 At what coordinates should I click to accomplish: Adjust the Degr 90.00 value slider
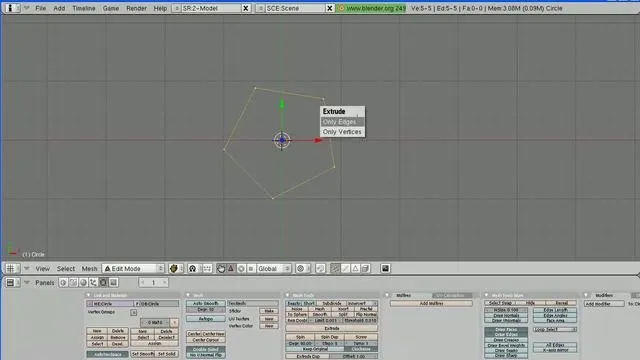tap(300, 344)
